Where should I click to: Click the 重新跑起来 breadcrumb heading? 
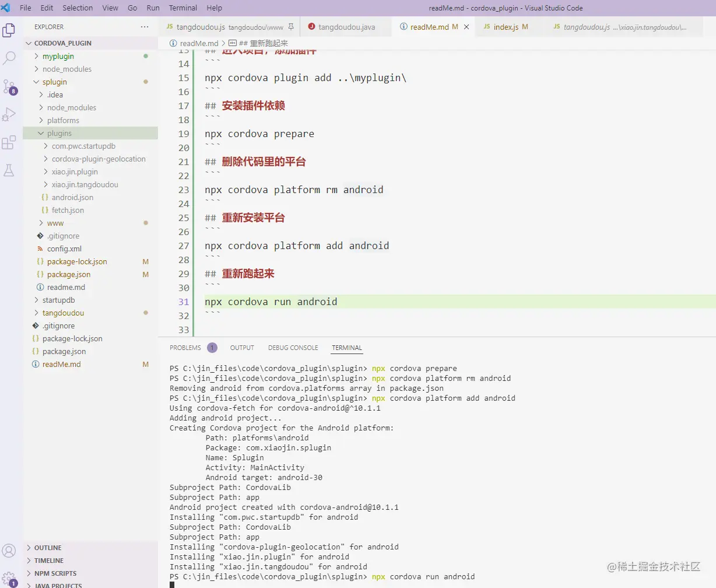(264, 43)
